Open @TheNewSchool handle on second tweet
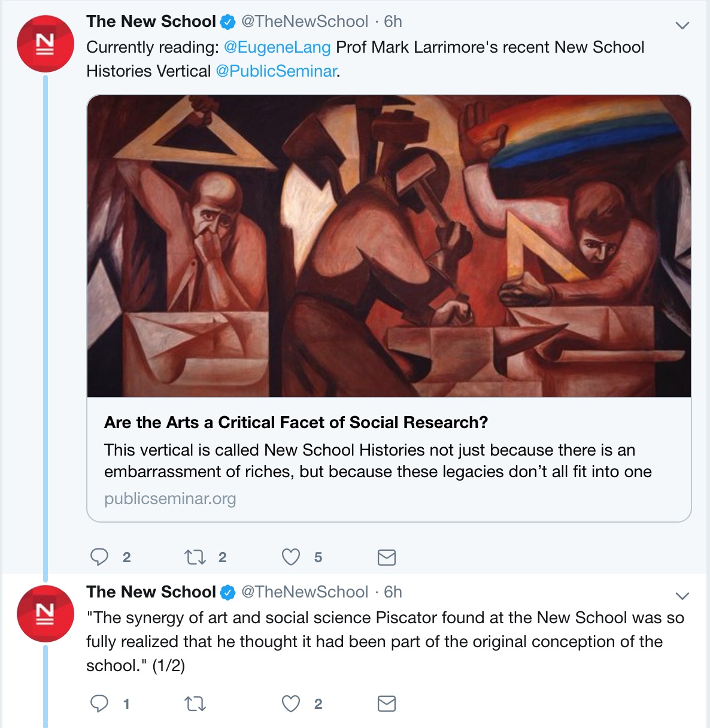This screenshot has width=710, height=728. point(305,592)
